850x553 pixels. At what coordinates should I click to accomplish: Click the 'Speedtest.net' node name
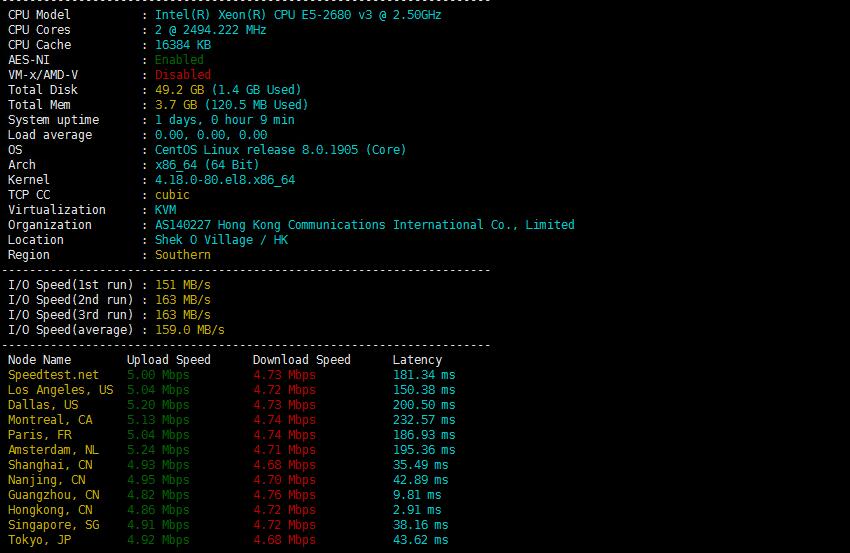(x=53, y=375)
